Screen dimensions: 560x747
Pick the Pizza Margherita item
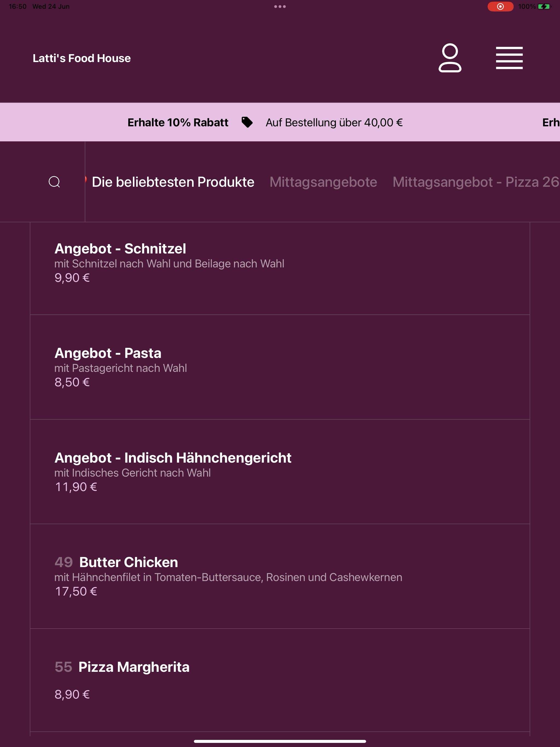coord(280,680)
